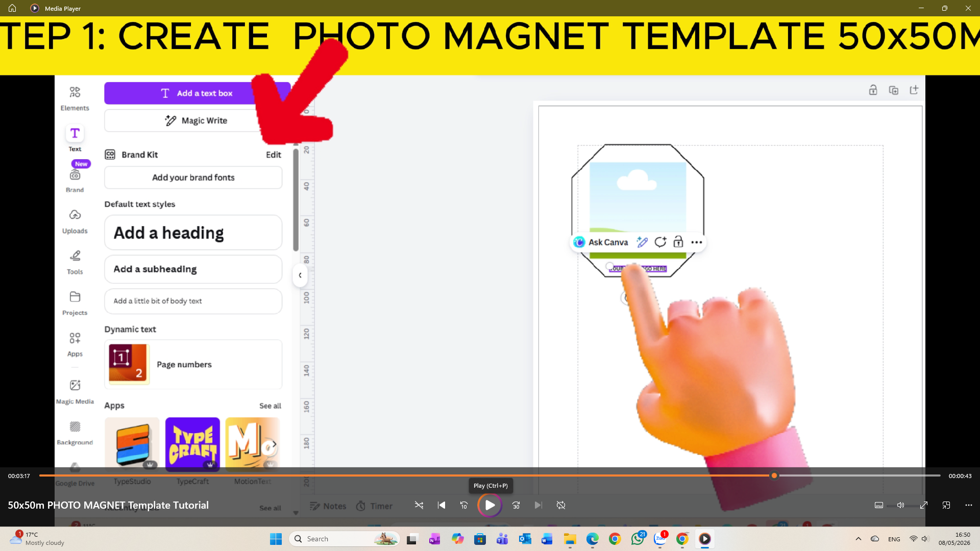Toggle repeat mode in Media Player
980x551 pixels.
coord(561,505)
